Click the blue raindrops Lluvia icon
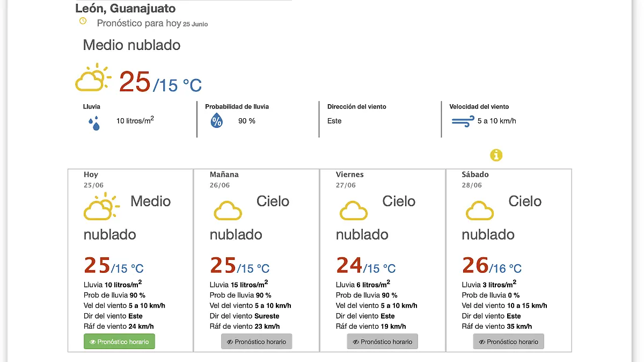Image resolution: width=644 pixels, height=362 pixels. [94, 123]
